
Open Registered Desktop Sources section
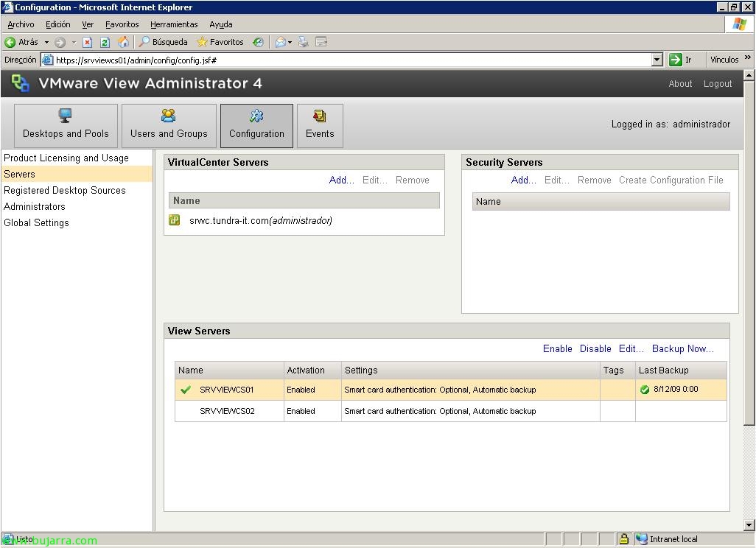coord(65,190)
